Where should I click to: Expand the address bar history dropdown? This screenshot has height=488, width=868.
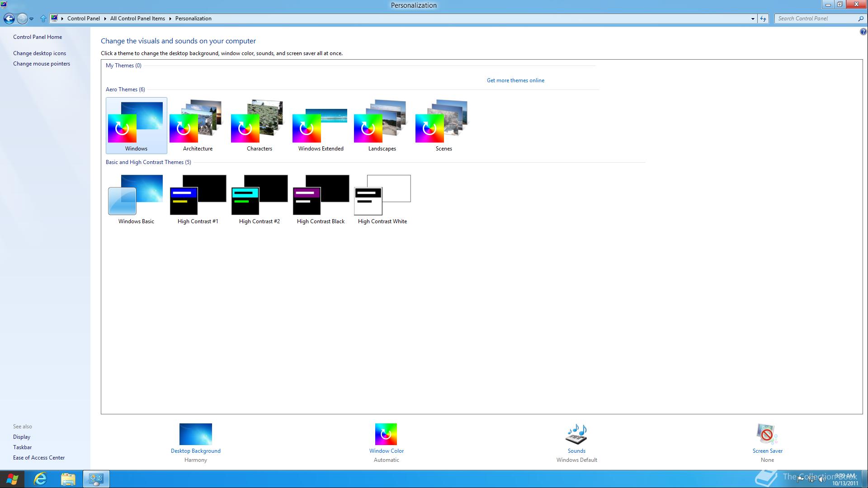pos(753,19)
